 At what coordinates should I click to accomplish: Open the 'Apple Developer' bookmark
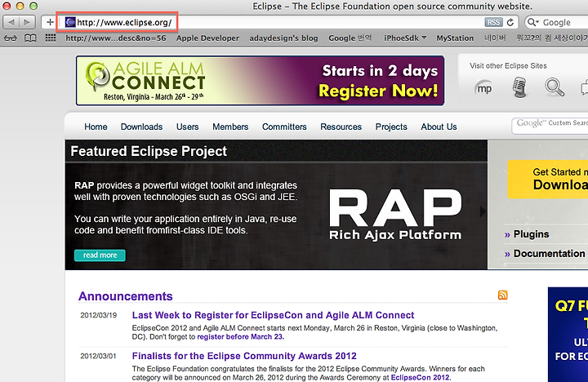pos(207,38)
